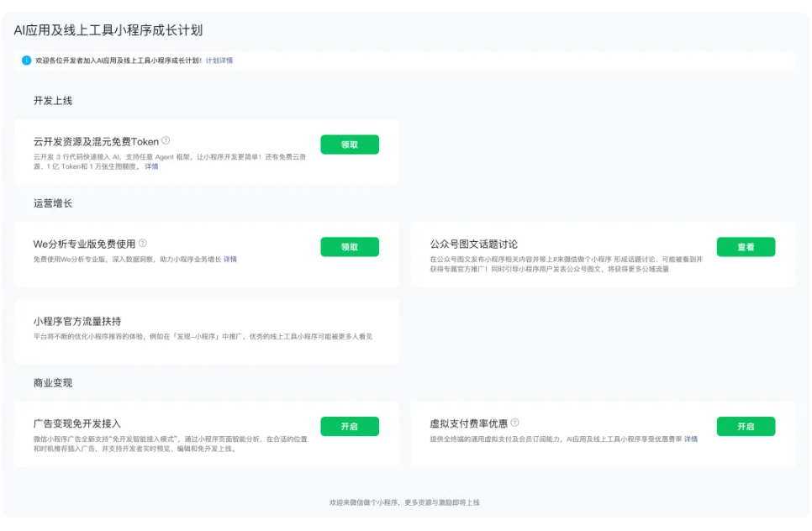Click 领取 button for 云开发资源及混元免费Token
The image size is (812, 531).
(350, 144)
